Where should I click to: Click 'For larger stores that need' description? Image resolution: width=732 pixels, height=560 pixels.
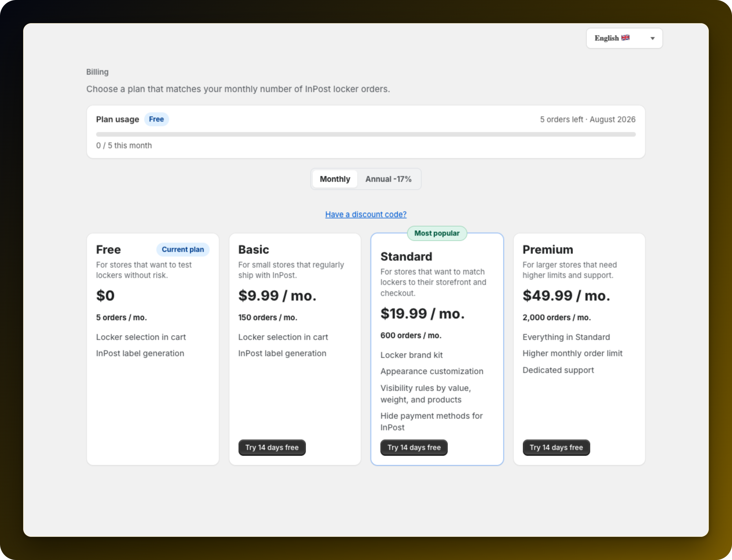[569, 270]
